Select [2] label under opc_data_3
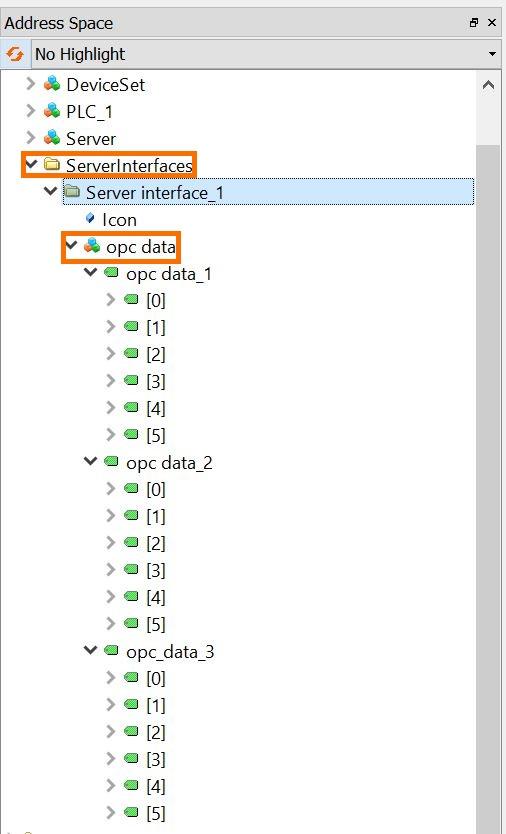The width and height of the screenshot is (506, 834). click(156, 732)
